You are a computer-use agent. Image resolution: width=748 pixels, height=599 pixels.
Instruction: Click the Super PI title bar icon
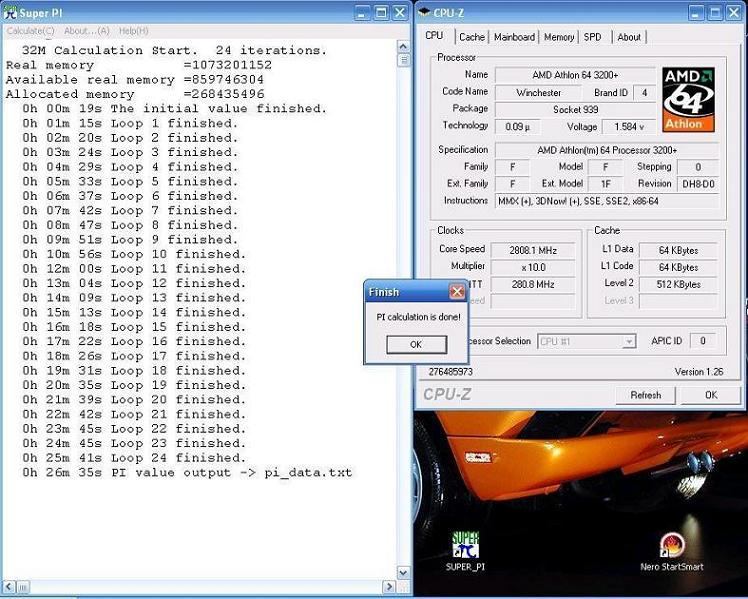coord(10,13)
